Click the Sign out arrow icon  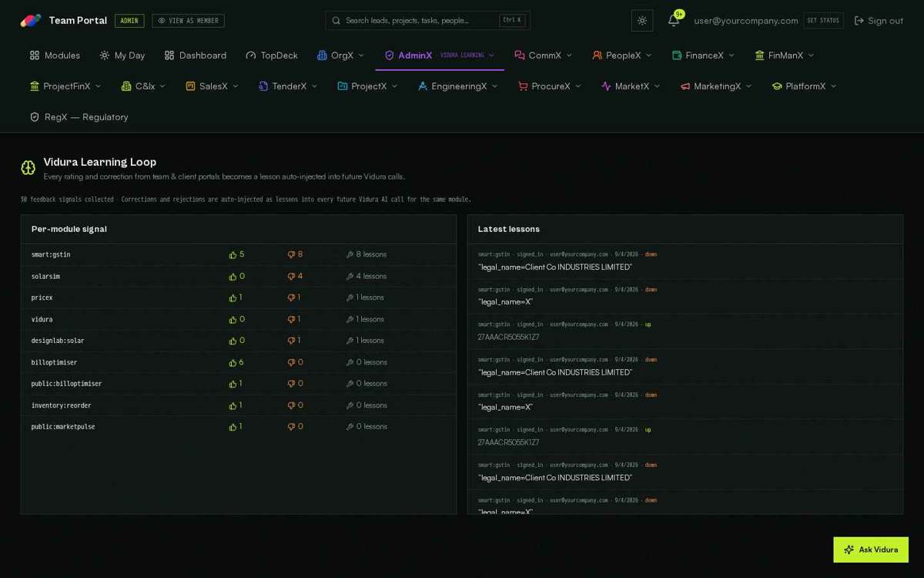tap(859, 21)
